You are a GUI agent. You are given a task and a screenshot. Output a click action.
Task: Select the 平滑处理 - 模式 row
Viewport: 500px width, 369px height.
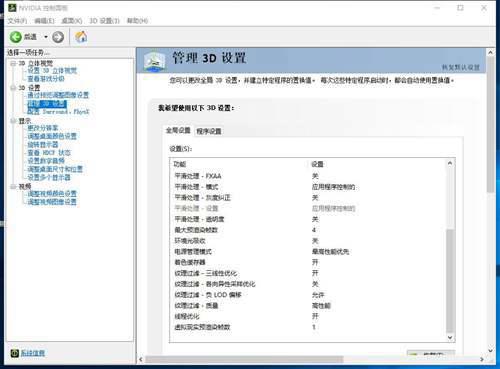coord(308,187)
